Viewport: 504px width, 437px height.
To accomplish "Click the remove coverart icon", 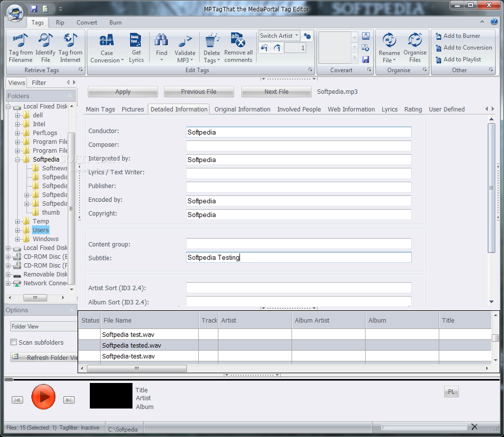I will [x=366, y=48].
